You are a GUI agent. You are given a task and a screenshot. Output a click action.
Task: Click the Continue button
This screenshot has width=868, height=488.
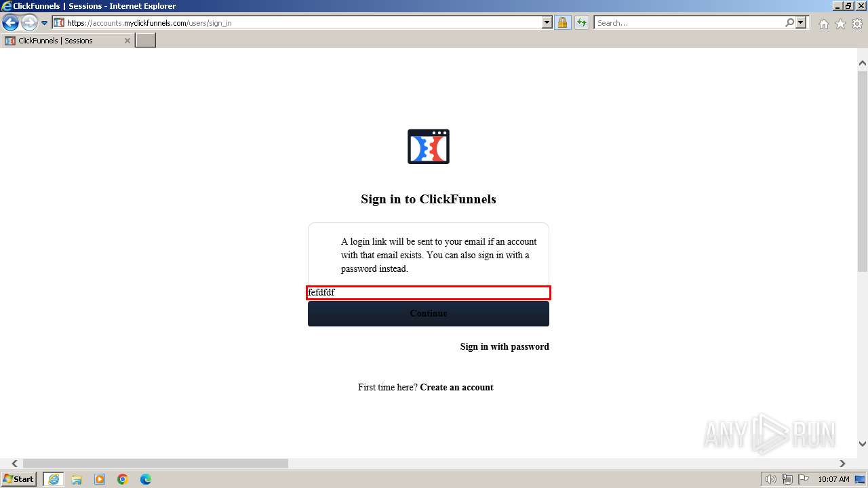coord(429,314)
